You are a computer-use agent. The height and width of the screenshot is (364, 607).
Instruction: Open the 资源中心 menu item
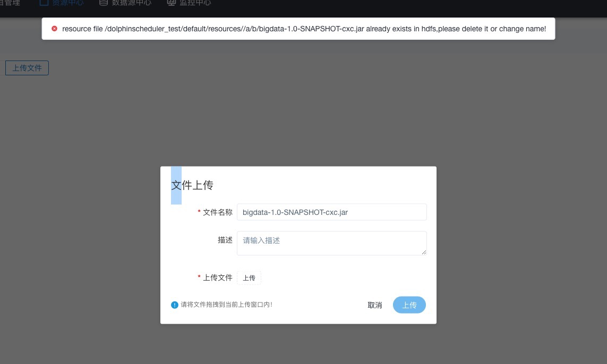(62, 3)
